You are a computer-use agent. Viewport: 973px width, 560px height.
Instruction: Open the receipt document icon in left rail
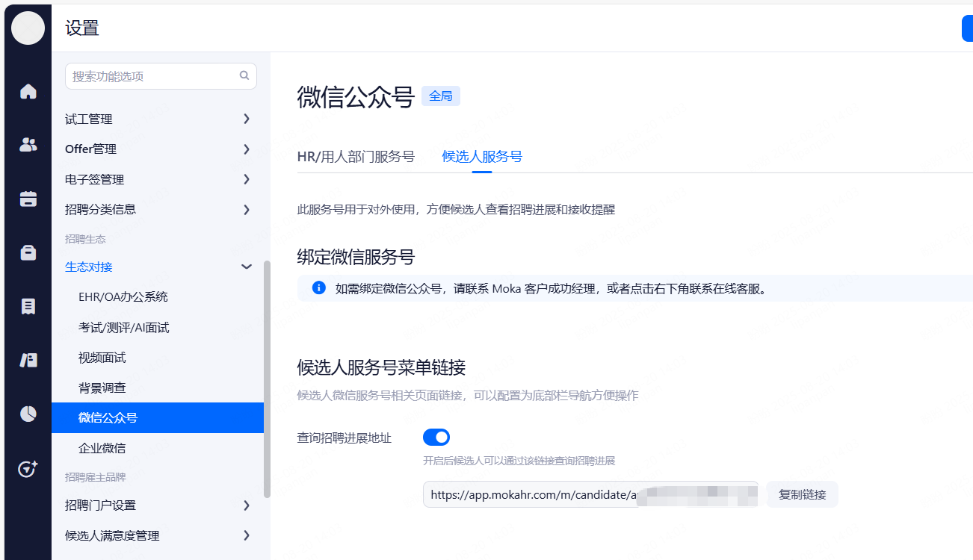pos(28,306)
